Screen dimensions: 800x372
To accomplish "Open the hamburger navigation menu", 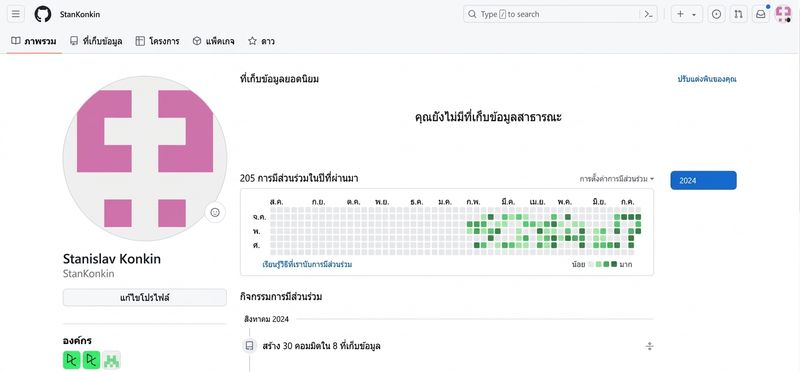I will 16,14.
